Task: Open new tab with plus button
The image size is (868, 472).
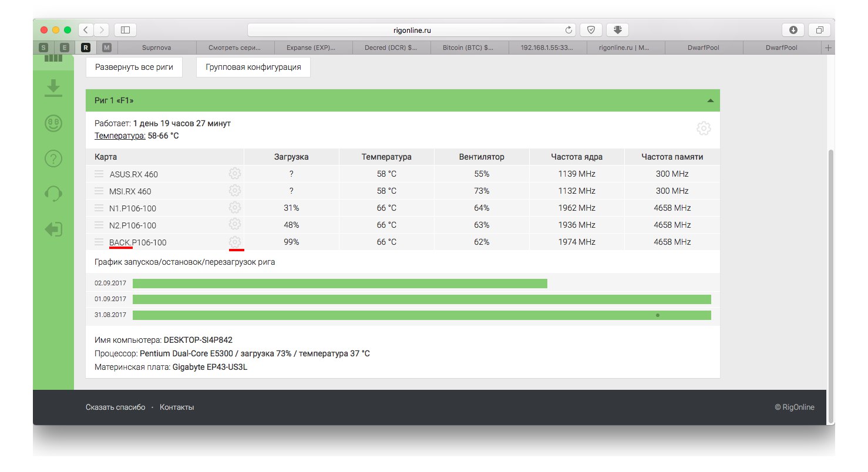Action: (828, 48)
